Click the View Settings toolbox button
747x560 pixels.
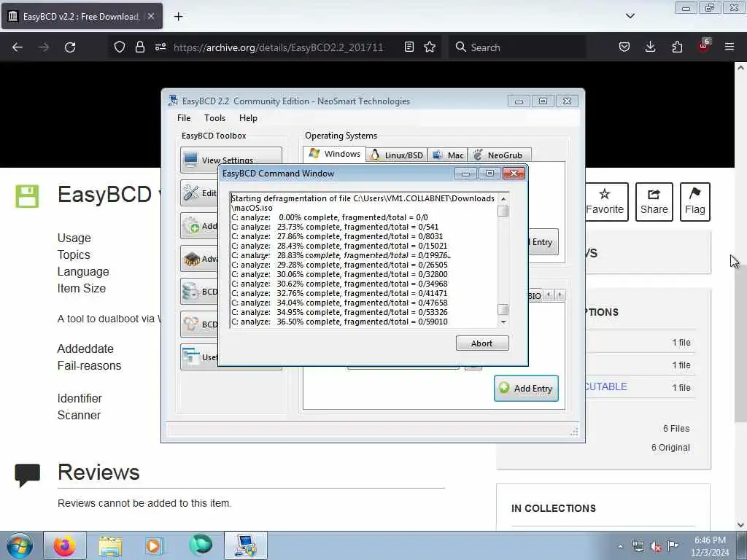click(x=231, y=160)
